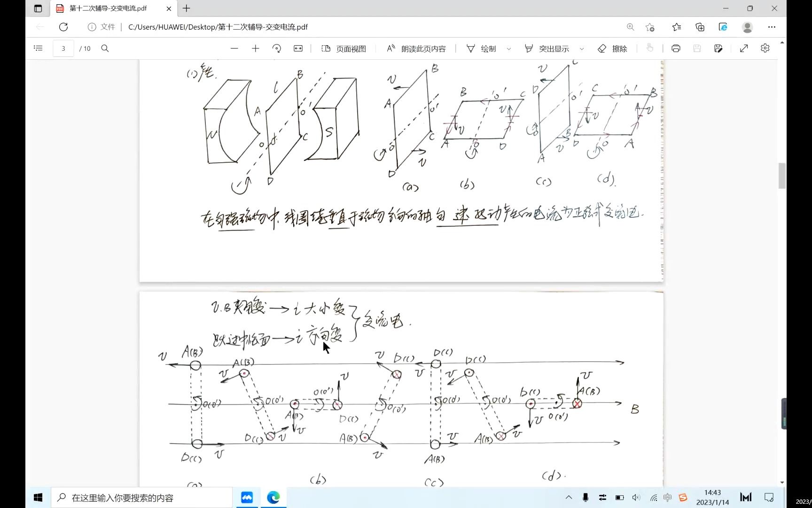Select the 第十二次辅导-交变电流.pdf tab

click(x=108, y=8)
